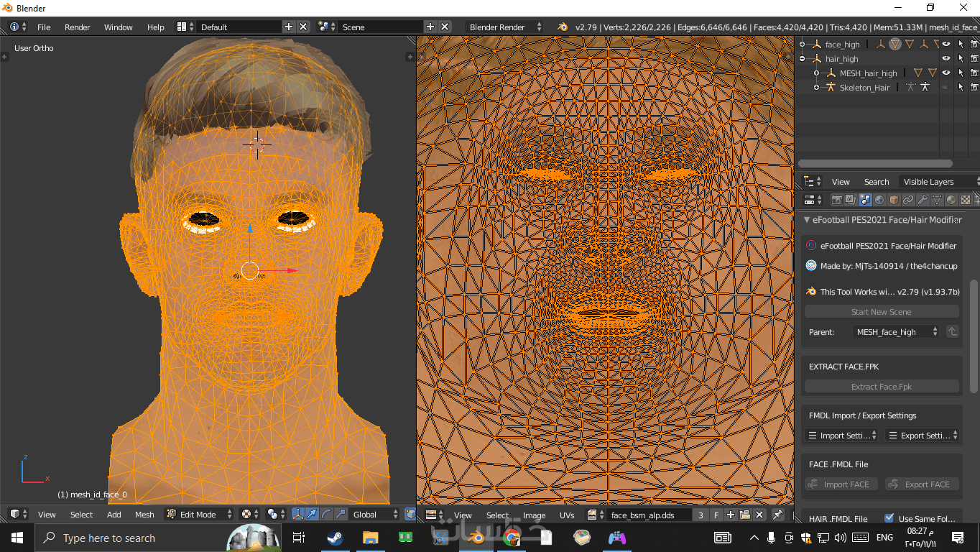Open the Render Layers properties tab icon

pyautogui.click(x=851, y=200)
